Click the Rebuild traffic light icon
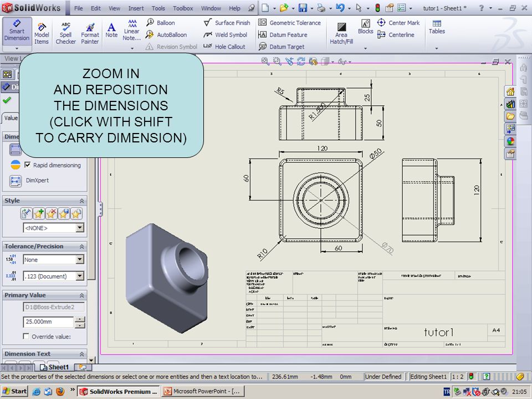 pyautogui.click(x=377, y=8)
